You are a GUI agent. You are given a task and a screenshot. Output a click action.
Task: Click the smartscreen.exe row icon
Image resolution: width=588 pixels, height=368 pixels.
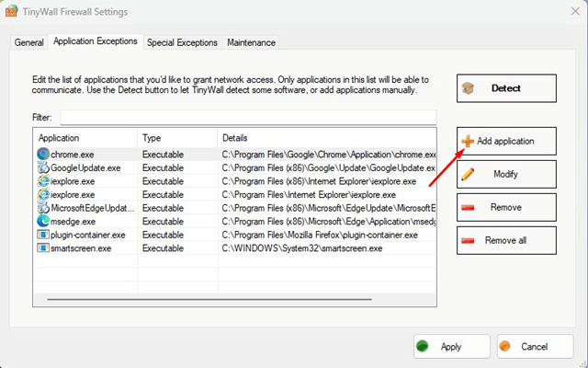(43, 247)
